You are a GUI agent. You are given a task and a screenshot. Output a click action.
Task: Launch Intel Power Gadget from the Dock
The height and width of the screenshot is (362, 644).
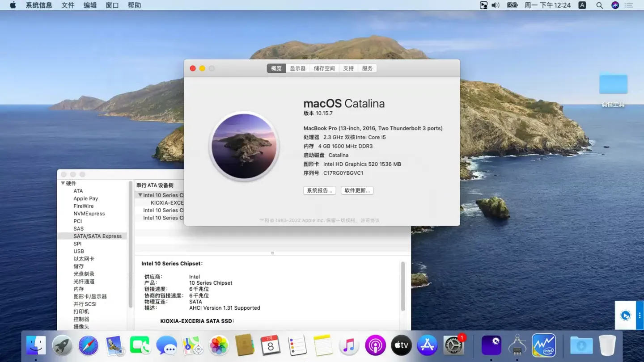pos(544,345)
